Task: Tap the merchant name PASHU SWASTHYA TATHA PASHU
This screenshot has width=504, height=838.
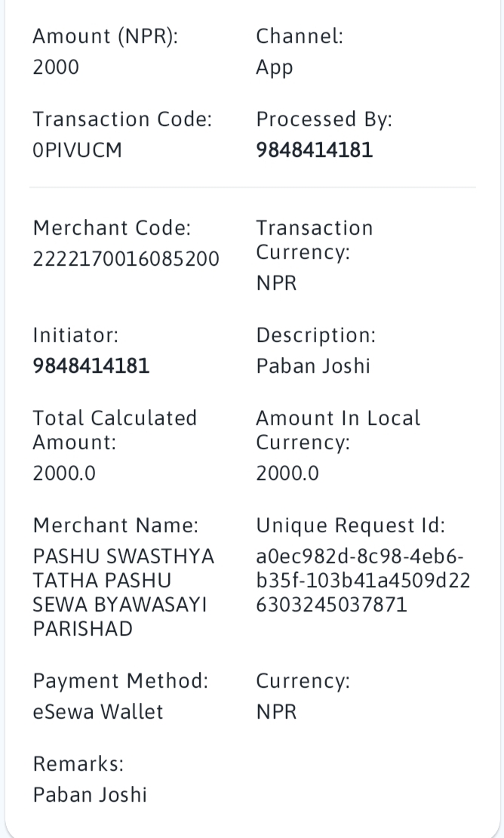Action: pos(123,568)
